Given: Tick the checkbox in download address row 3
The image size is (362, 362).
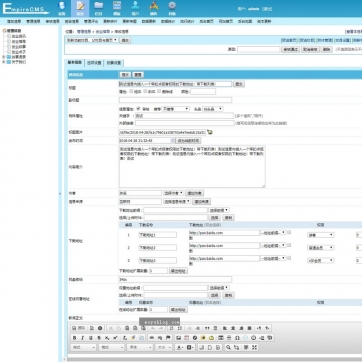Looking at the screenshot, I should (289, 258).
